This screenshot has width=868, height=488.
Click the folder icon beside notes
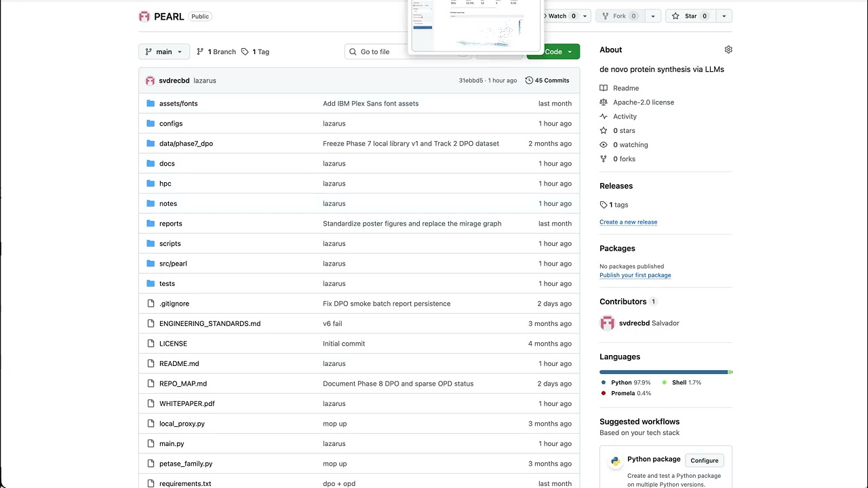pos(151,203)
